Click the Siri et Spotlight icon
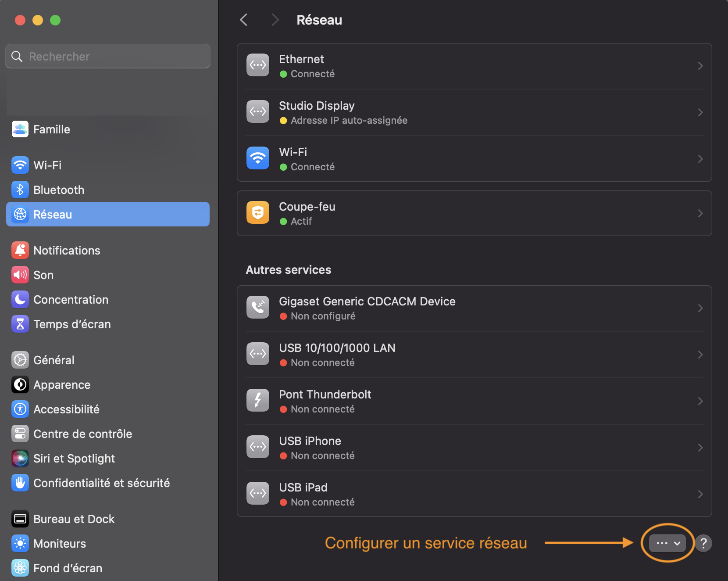The width and height of the screenshot is (728, 581). pyautogui.click(x=20, y=459)
